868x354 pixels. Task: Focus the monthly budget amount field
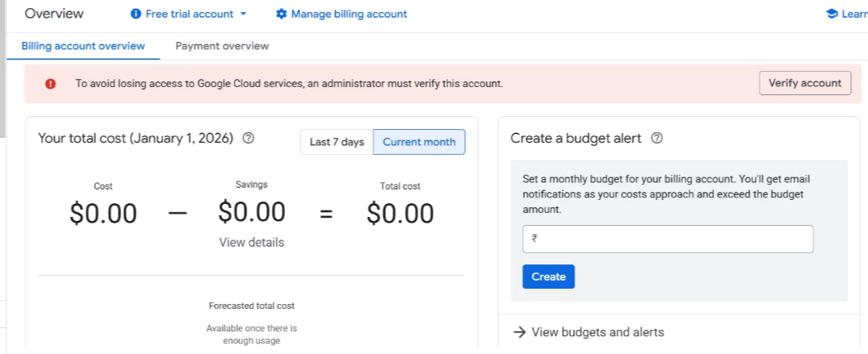pyautogui.click(x=668, y=239)
